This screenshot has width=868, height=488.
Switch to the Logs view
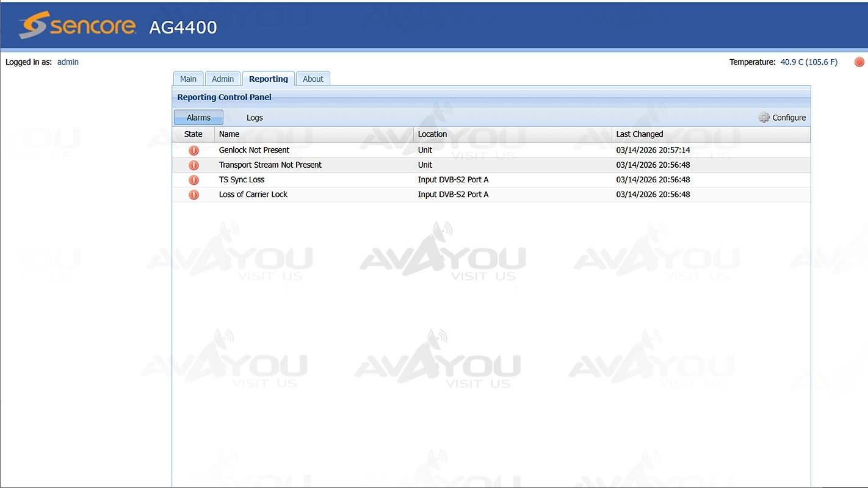[255, 118]
